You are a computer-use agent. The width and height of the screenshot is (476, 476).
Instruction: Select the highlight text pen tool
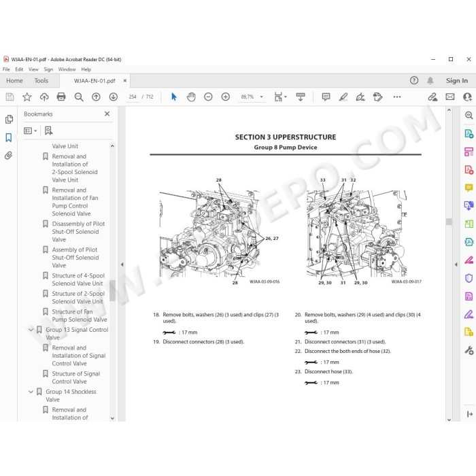pos(343,97)
